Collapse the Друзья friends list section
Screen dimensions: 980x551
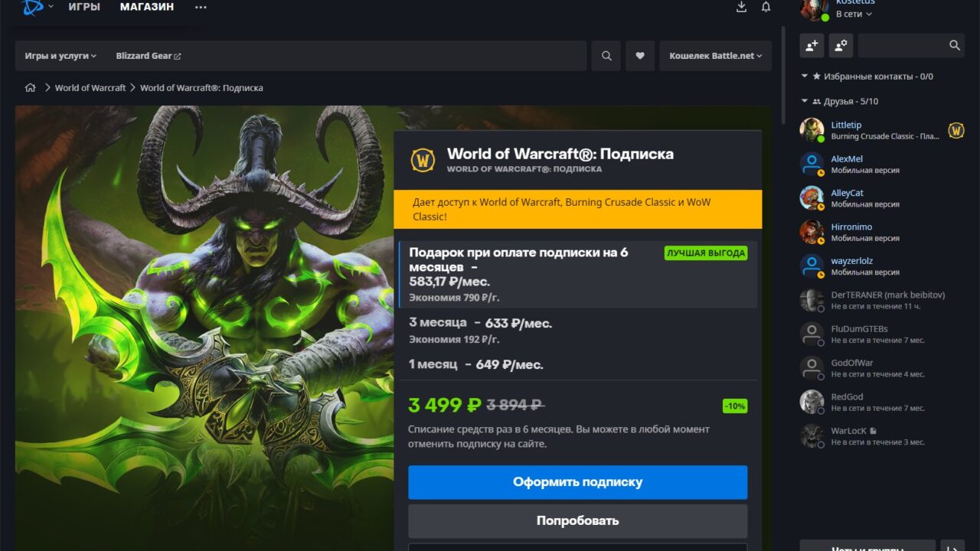pos(805,101)
